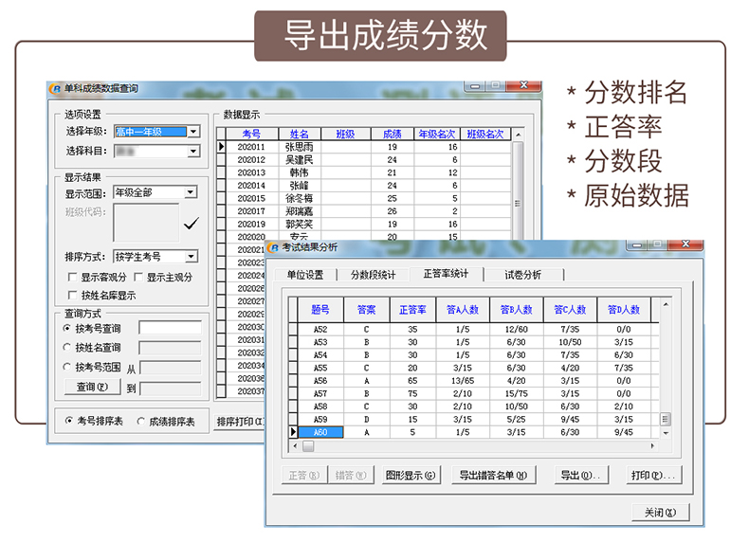
Task: Click the 考试结果分析 window app icon
Action: 273,247
